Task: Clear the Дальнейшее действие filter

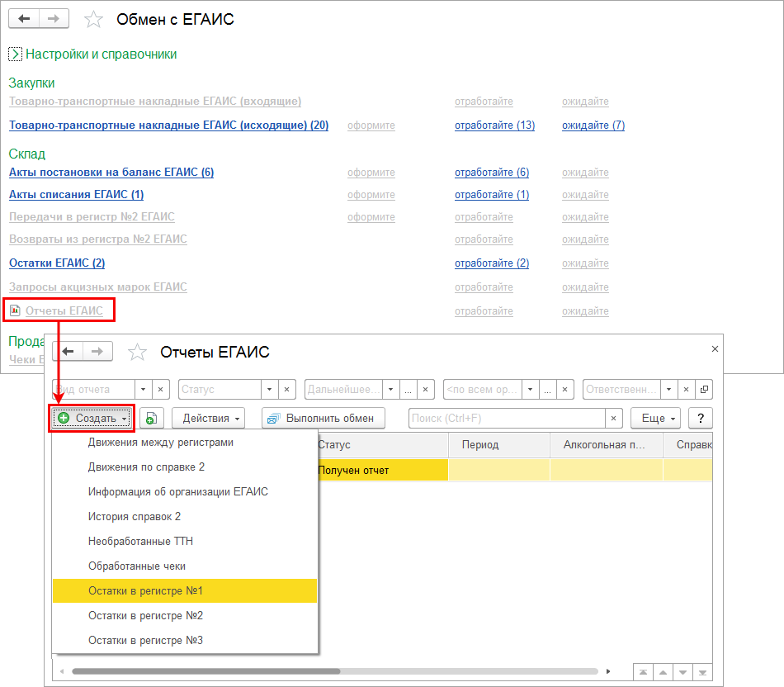Action: (x=426, y=389)
